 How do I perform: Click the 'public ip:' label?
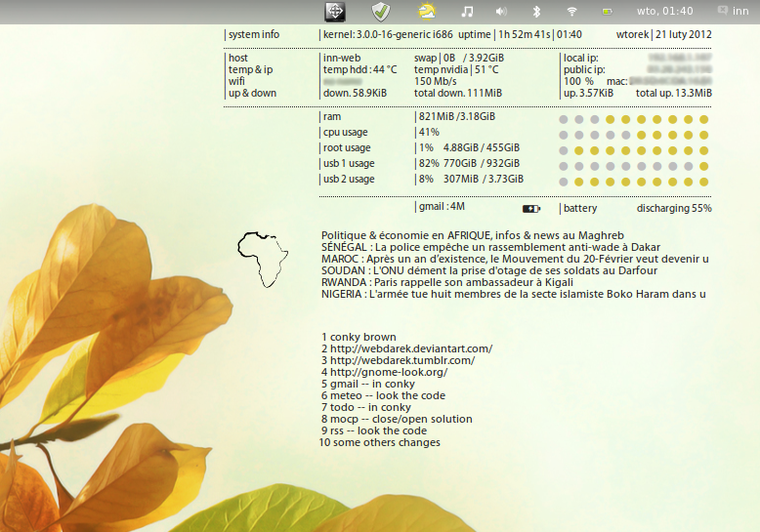584,69
